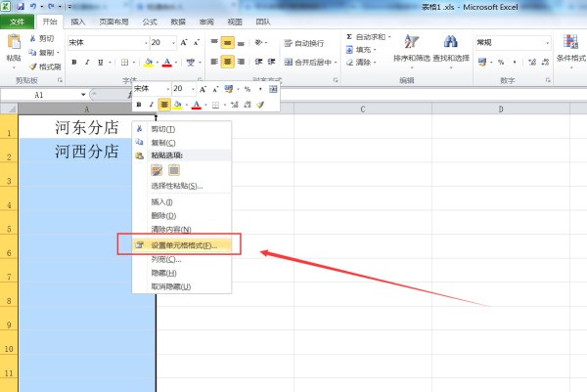Select the Format Painter (格式刷)
Viewport: 587px width, 392px height.
45,66
